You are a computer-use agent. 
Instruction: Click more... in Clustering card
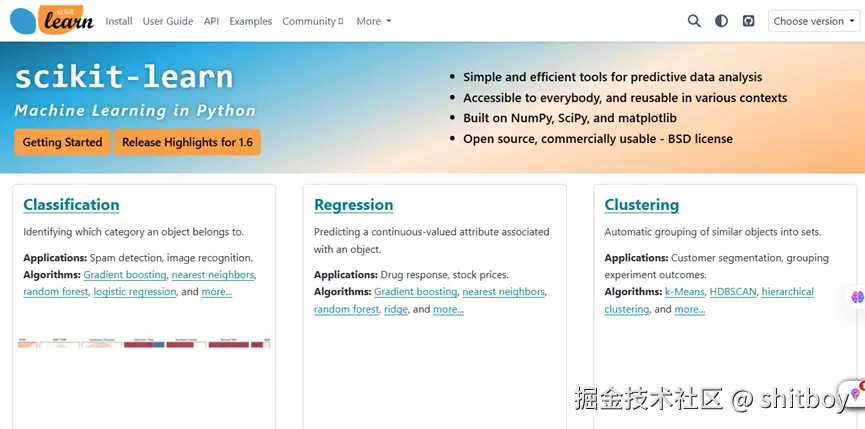(690, 309)
